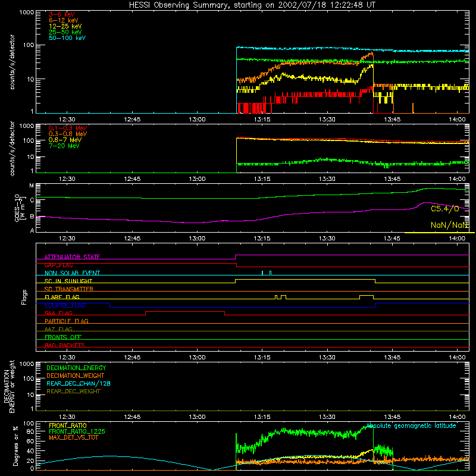Click the DECIMATION ENERGY or weight axis title
476x476 pixels.
(x=9, y=386)
